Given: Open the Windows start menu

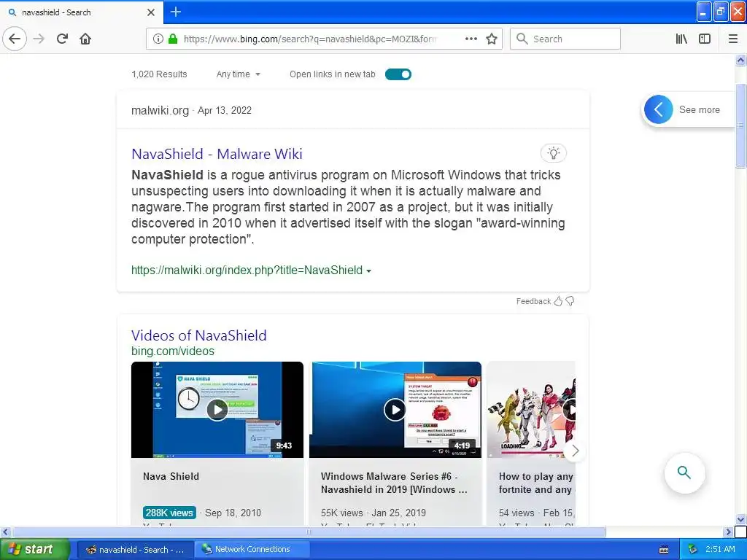Looking at the screenshot, I should click(34, 549).
